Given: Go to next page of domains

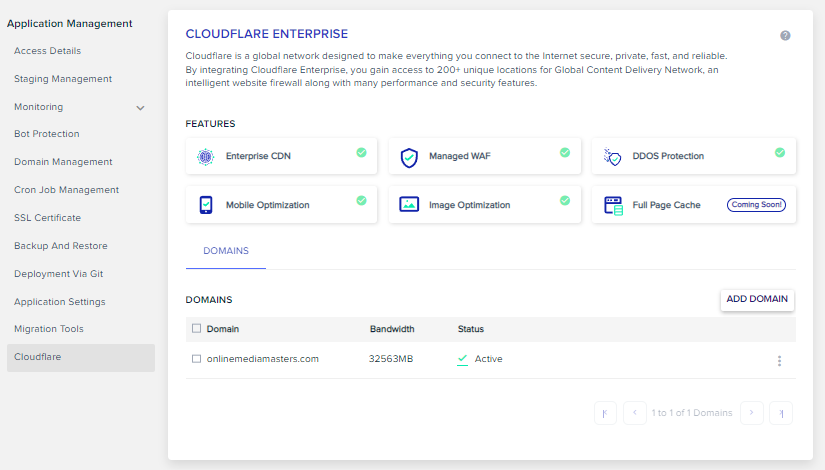Looking at the screenshot, I should 752,412.
